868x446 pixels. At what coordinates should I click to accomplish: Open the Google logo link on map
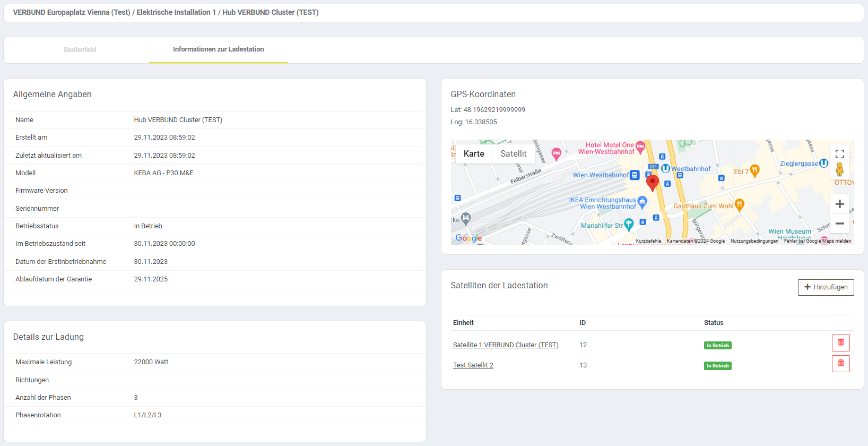pyautogui.click(x=468, y=238)
